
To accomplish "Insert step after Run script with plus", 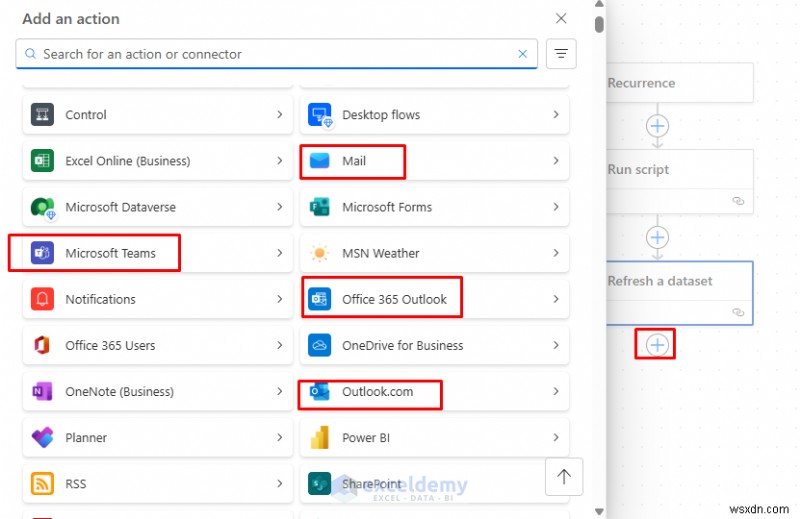I will coord(657,237).
